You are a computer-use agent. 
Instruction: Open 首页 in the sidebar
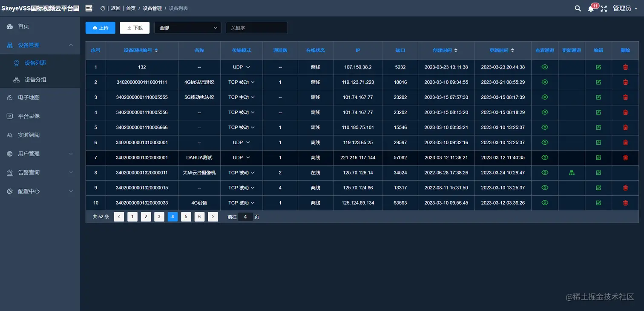tap(40, 26)
